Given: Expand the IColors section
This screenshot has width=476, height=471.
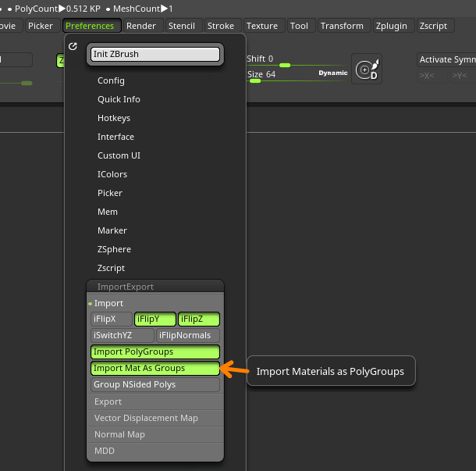Looking at the screenshot, I should (112, 174).
